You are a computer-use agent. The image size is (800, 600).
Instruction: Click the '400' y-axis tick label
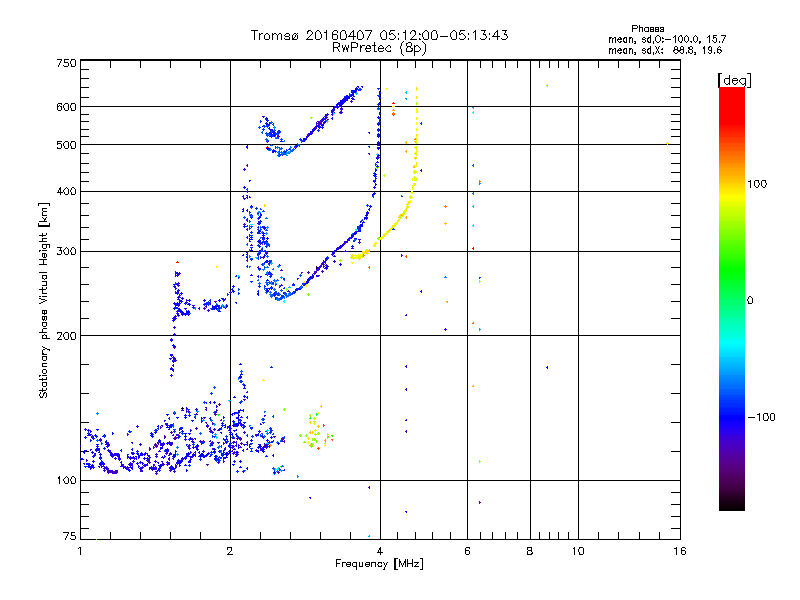pos(66,192)
